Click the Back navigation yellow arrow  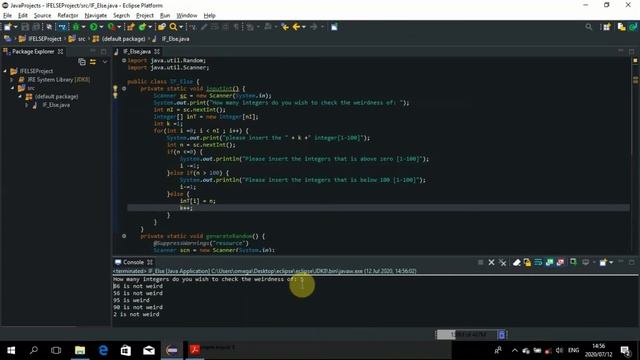click(297, 27)
